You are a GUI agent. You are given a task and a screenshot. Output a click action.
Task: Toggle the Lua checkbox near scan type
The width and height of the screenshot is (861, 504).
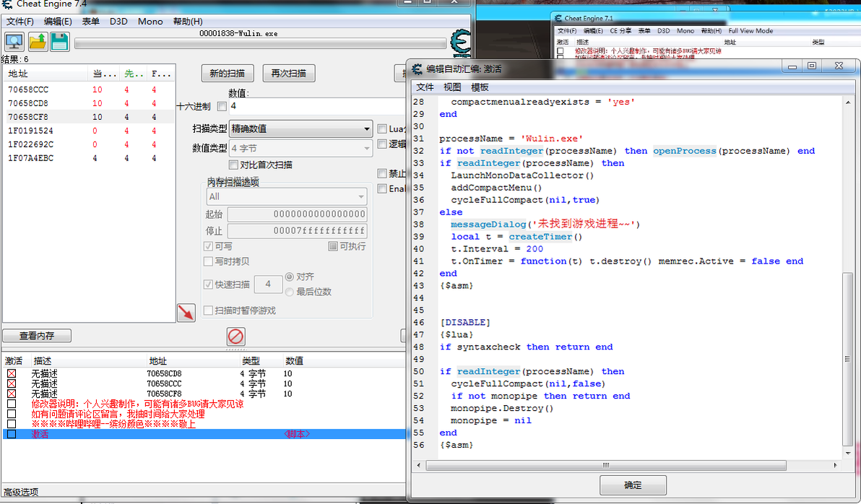click(x=382, y=129)
